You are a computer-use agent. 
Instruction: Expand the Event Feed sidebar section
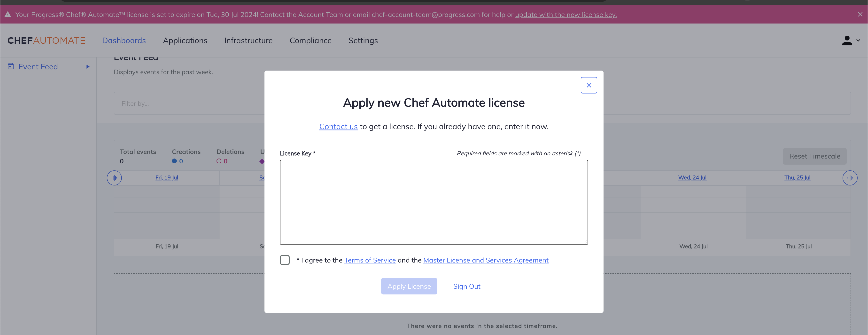click(88, 66)
